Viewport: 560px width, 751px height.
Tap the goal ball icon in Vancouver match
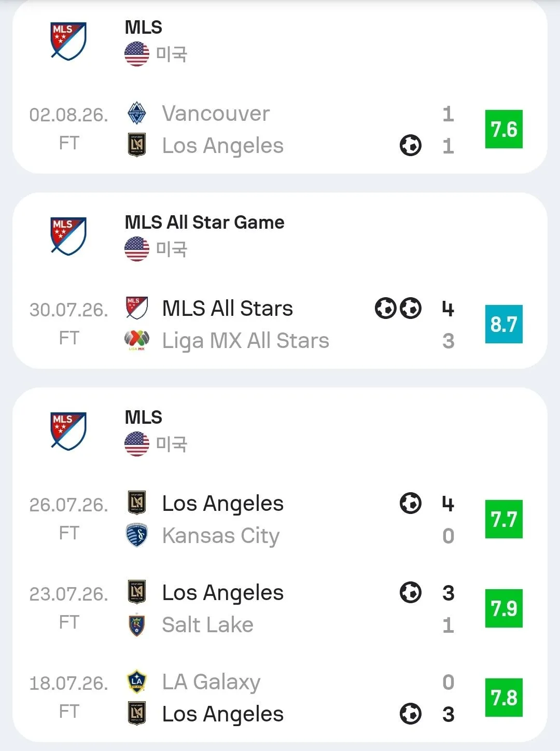point(411,145)
